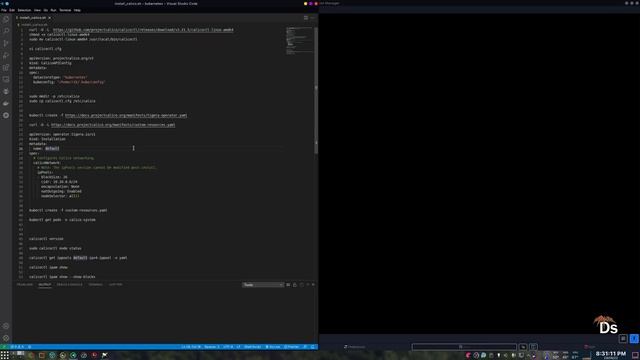Click Go Live in status bar

point(273,347)
